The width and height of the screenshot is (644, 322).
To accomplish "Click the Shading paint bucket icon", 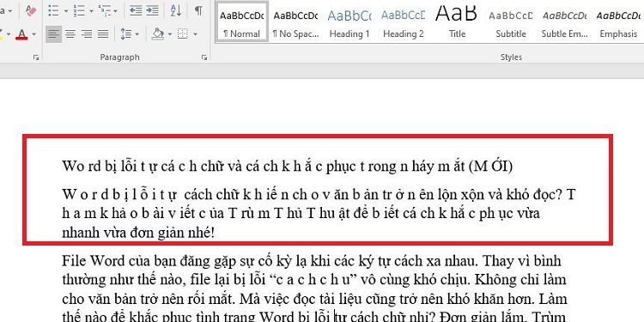I will [158, 34].
